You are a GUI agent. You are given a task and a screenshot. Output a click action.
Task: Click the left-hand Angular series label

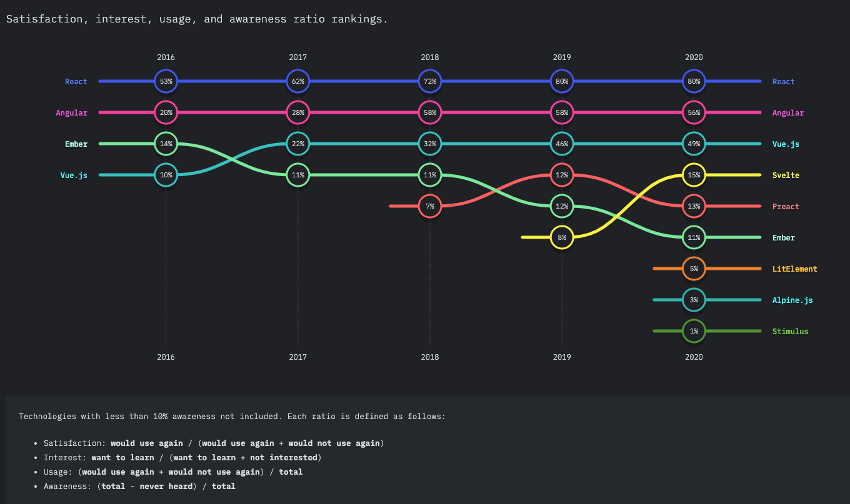click(x=71, y=113)
